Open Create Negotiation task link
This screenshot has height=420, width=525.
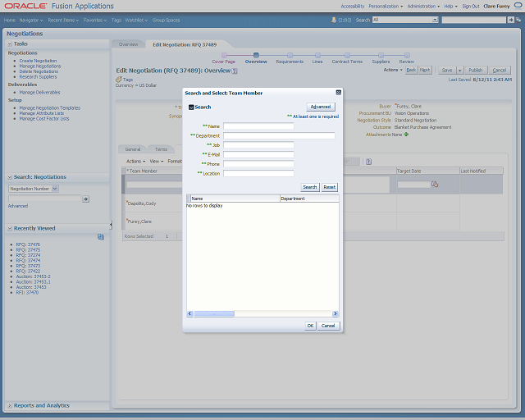[x=39, y=61]
